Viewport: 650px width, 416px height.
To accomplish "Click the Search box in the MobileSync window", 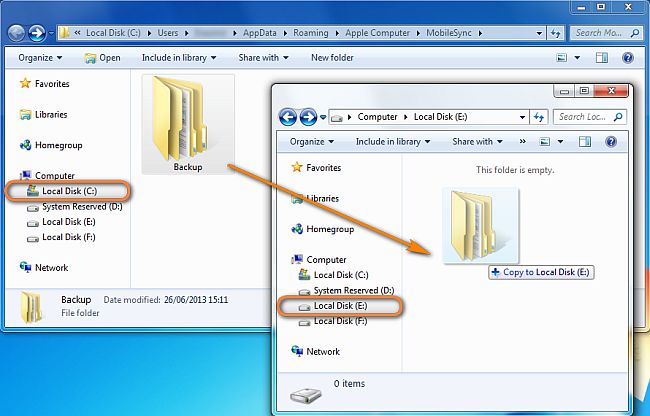I will coord(606,33).
